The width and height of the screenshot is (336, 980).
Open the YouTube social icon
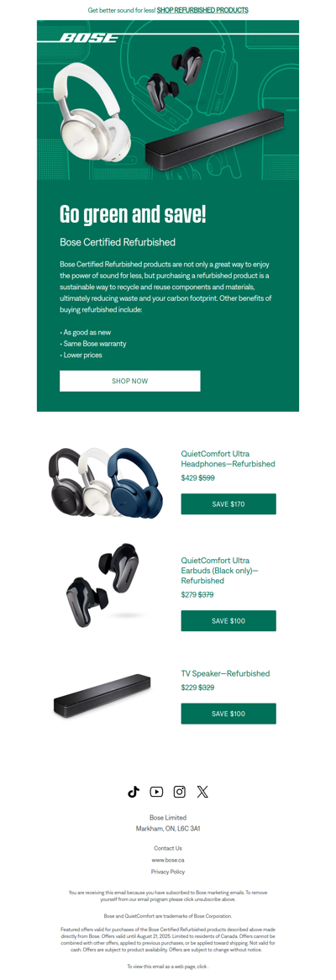pyautogui.click(x=156, y=791)
